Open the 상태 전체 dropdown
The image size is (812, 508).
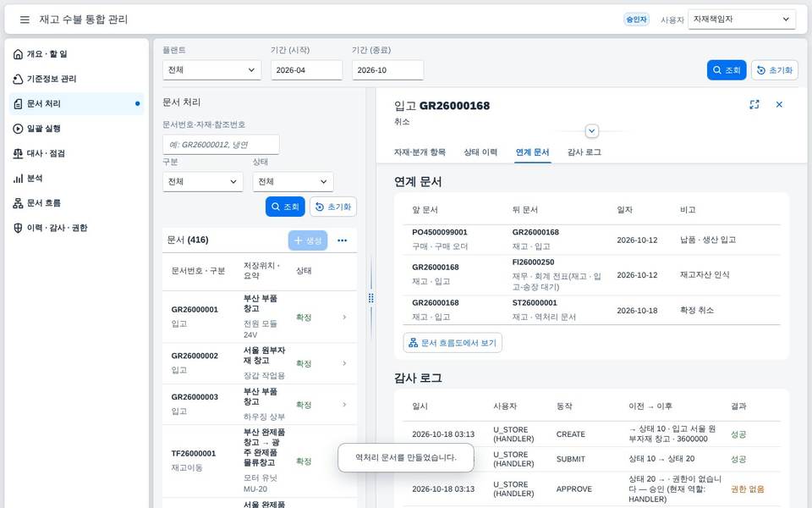pyautogui.click(x=294, y=182)
